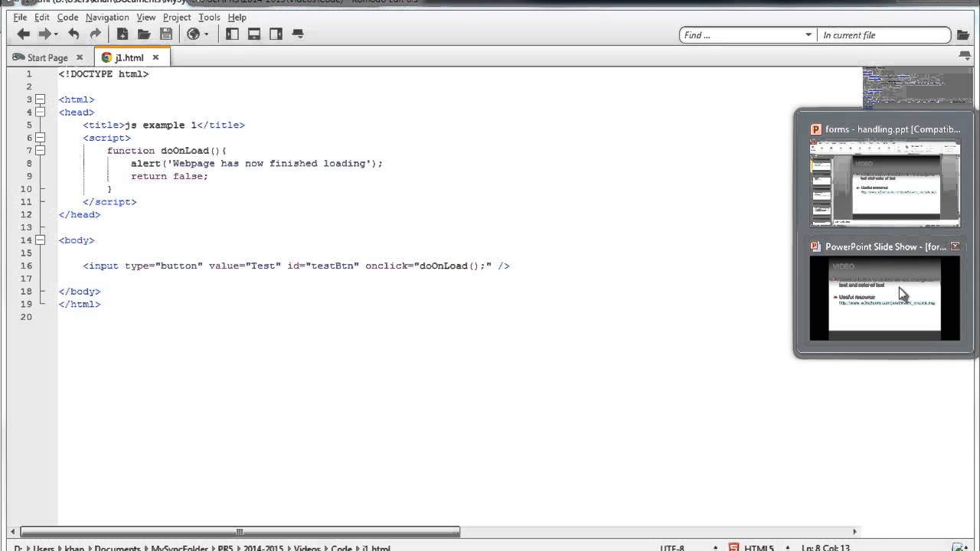This screenshot has height=551, width=980.
Task: Open the forms - handling.ppt window thumbnail
Action: 885,184
